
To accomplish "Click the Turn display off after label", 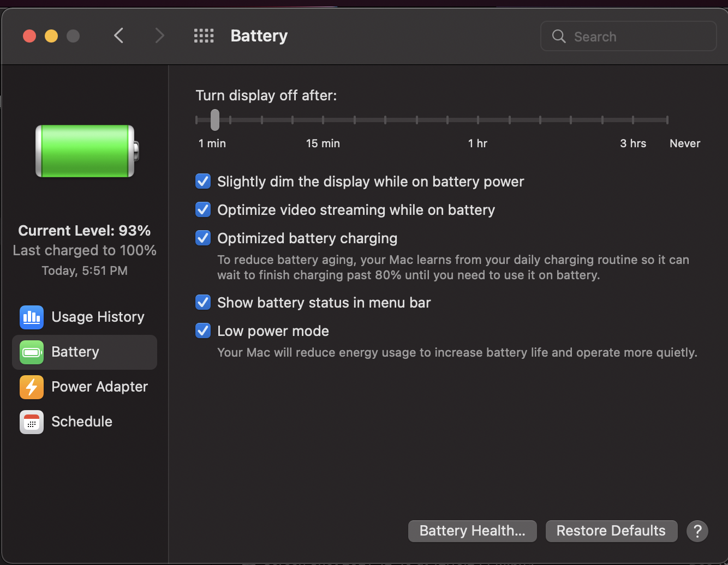I will [266, 95].
